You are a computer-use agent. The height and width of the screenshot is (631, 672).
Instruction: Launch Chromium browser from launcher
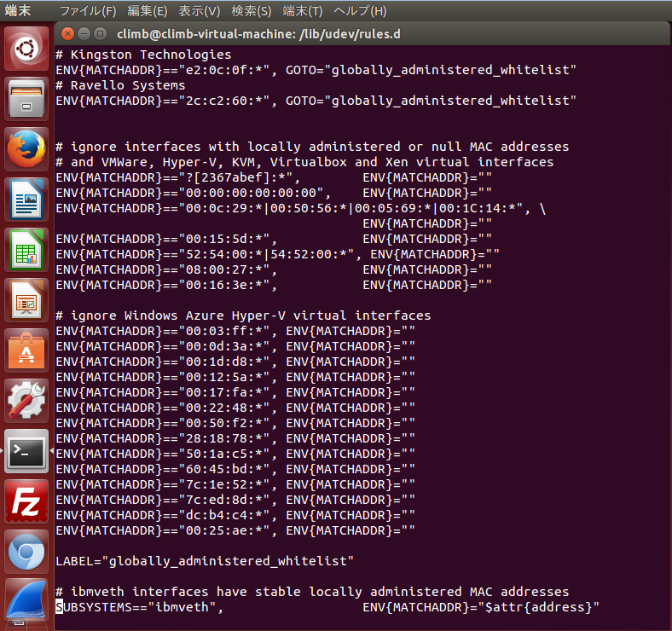pos(27,552)
